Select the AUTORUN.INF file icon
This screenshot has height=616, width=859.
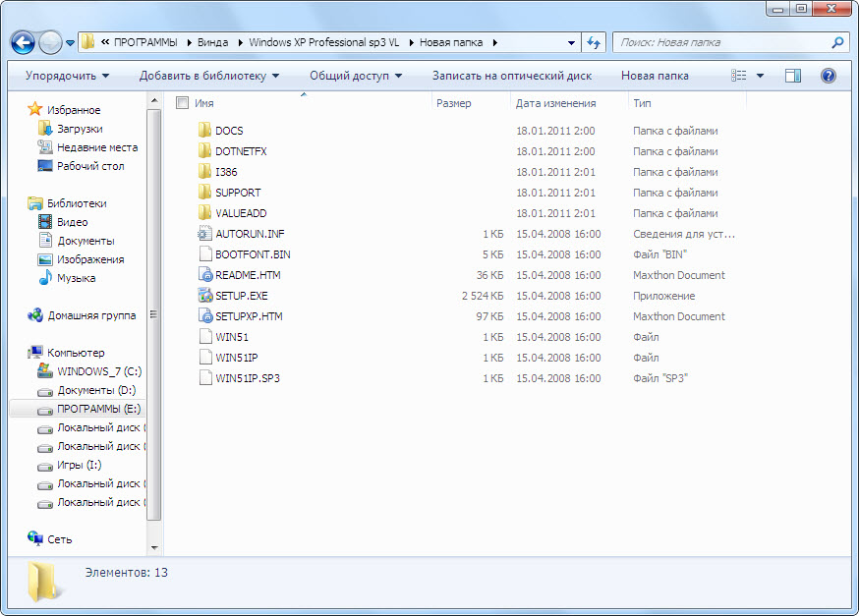coord(204,234)
